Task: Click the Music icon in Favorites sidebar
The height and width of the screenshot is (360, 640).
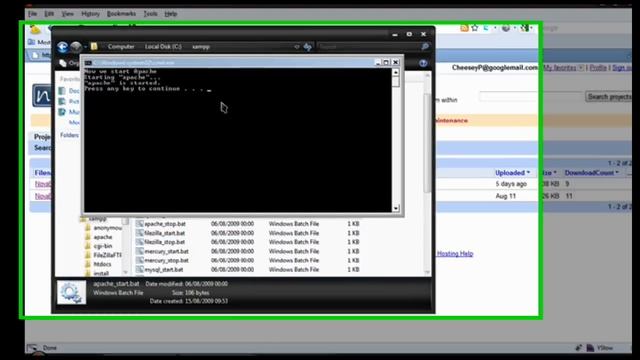Action: pyautogui.click(x=62, y=112)
